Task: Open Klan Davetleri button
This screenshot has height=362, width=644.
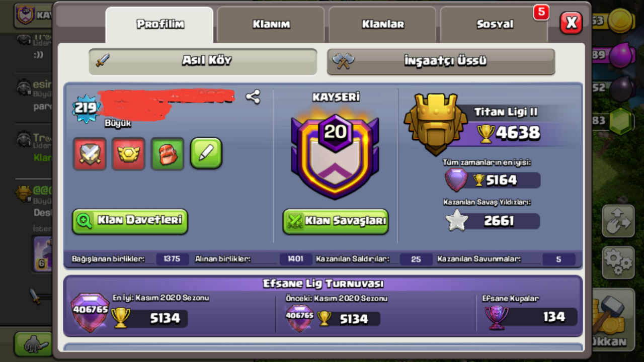Action: 130,221
